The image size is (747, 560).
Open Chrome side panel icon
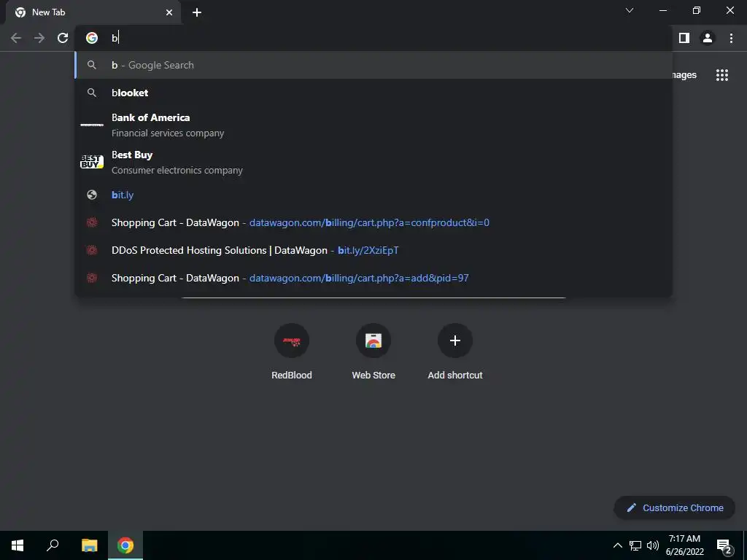(x=684, y=38)
